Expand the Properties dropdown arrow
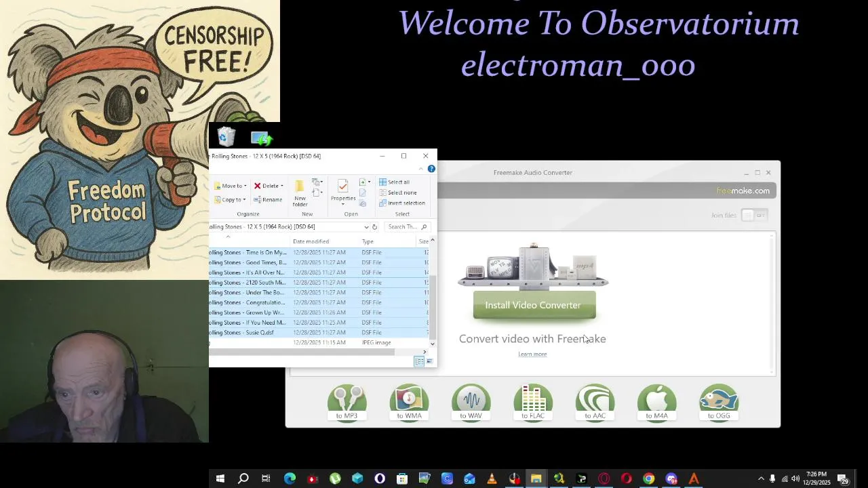The height and width of the screenshot is (488, 868). coord(342,204)
